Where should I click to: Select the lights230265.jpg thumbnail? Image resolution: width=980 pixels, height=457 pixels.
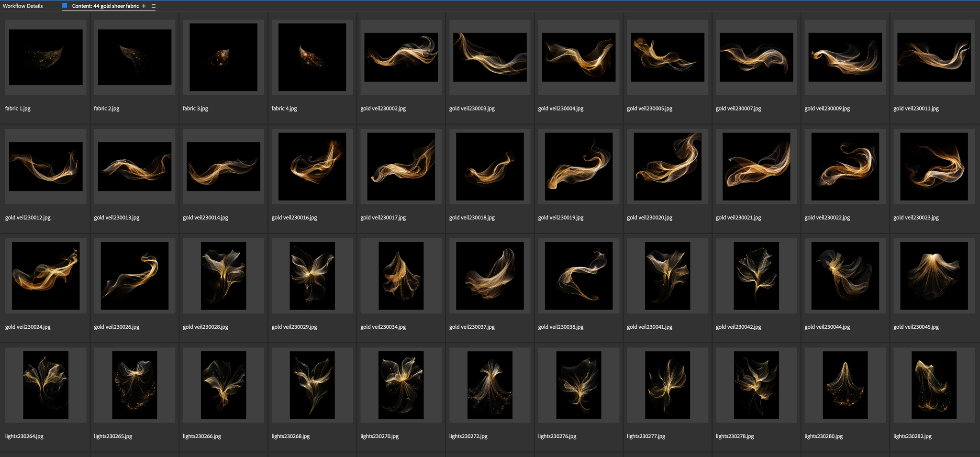pos(134,385)
